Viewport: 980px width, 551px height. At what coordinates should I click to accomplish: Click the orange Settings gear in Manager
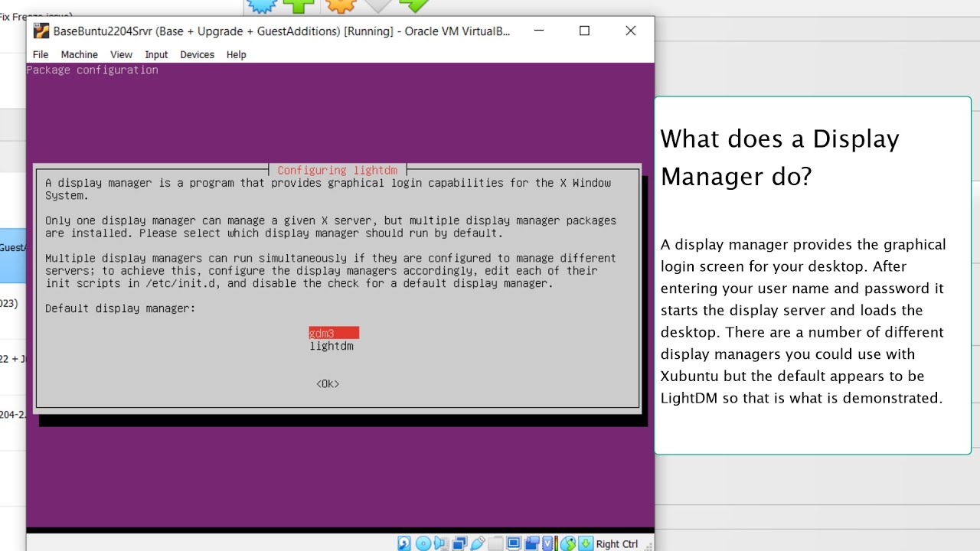point(341,5)
